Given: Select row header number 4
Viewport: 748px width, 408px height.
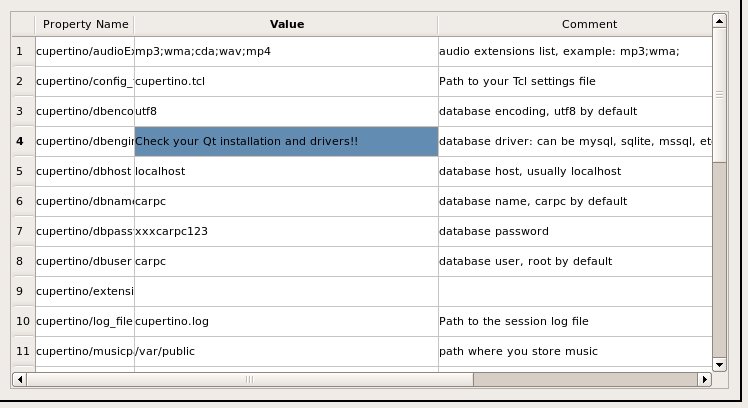Looking at the screenshot, I should point(20,141).
